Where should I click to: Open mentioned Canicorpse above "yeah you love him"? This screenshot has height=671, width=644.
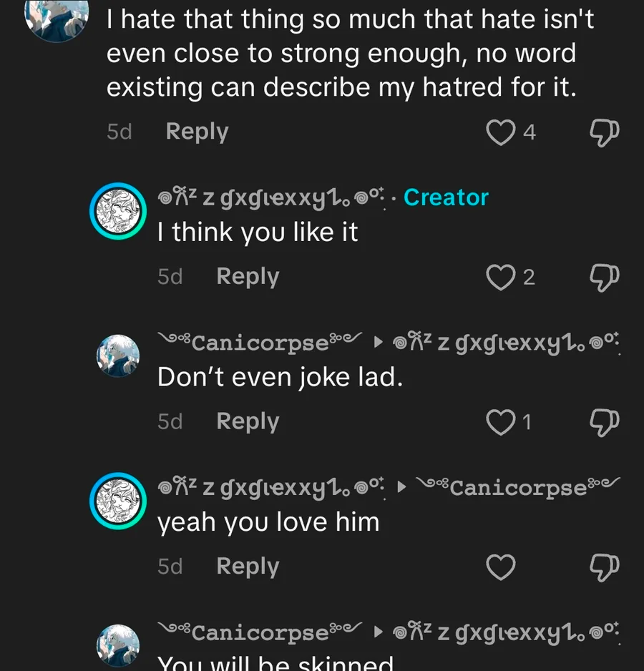tap(518, 487)
